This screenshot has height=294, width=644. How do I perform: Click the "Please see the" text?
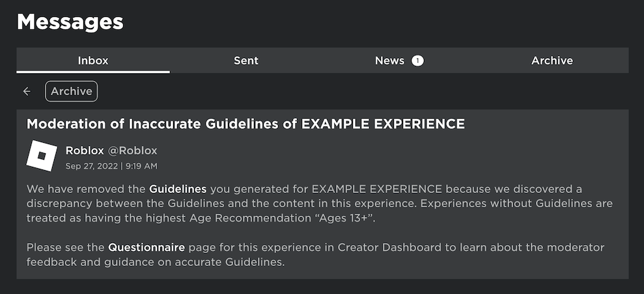tap(66, 248)
